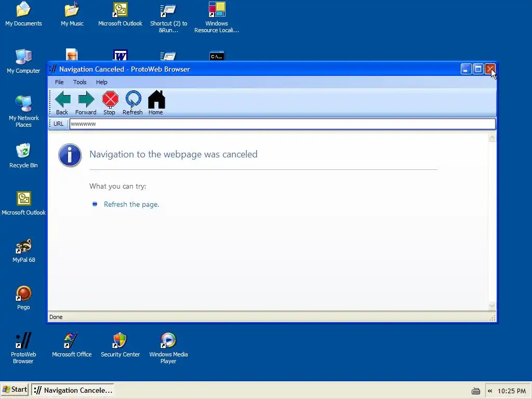Screen dimensions: 532x399
Task: Click the keyboard icon in system tray
Action: point(476,391)
